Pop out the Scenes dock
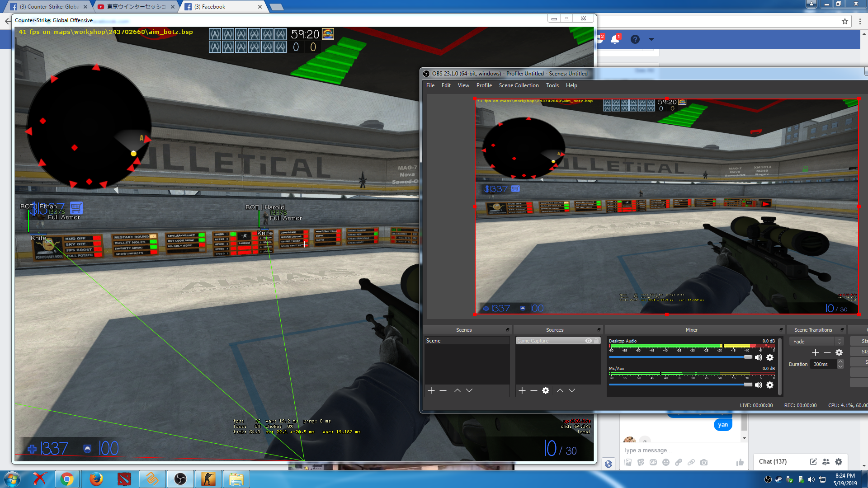Image resolution: width=868 pixels, height=488 pixels. click(x=508, y=330)
